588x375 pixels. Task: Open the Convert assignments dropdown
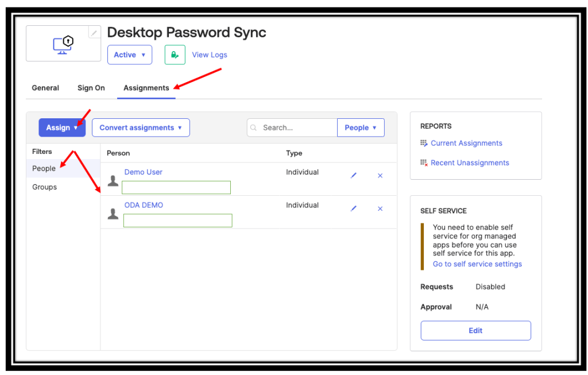(141, 127)
